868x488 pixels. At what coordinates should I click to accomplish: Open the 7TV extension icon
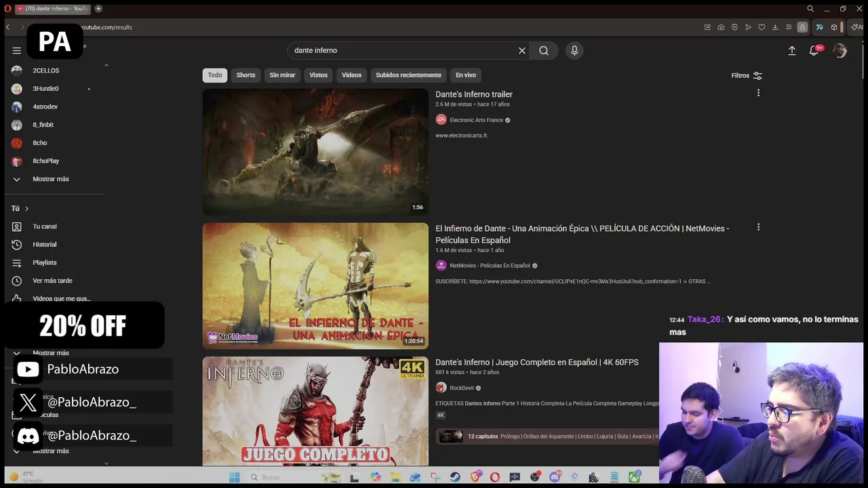(819, 27)
